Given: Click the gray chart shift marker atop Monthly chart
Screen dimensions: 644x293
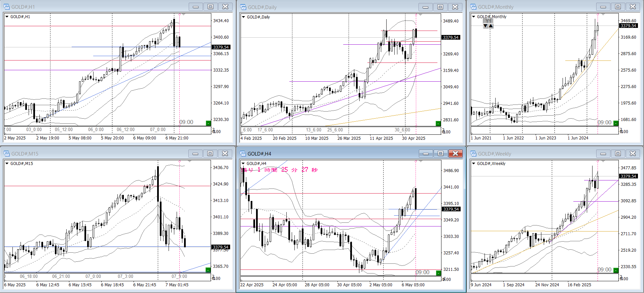Looking at the screenshot, I should click(x=603, y=14).
